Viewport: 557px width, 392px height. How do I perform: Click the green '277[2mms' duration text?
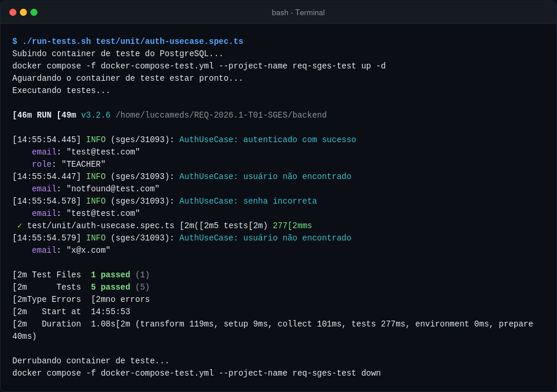tap(292, 225)
